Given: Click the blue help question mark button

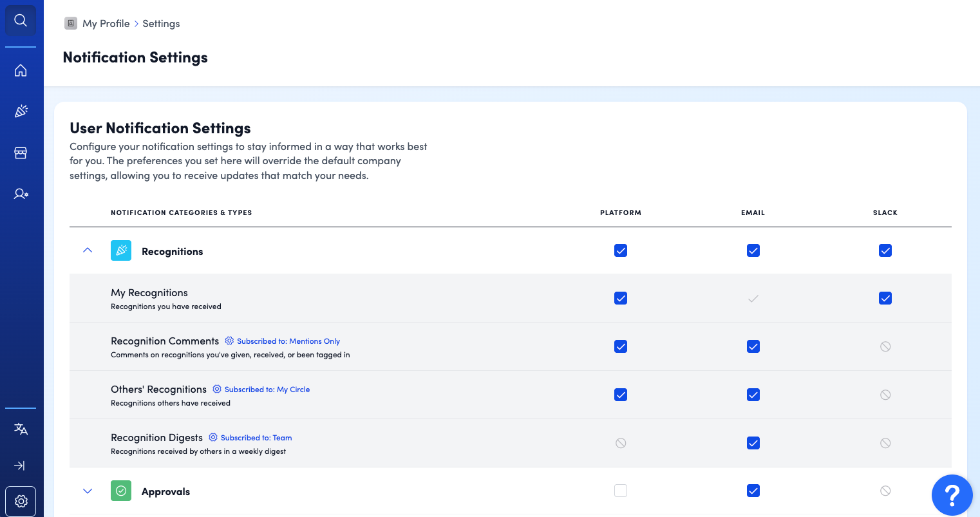Looking at the screenshot, I should click(952, 495).
